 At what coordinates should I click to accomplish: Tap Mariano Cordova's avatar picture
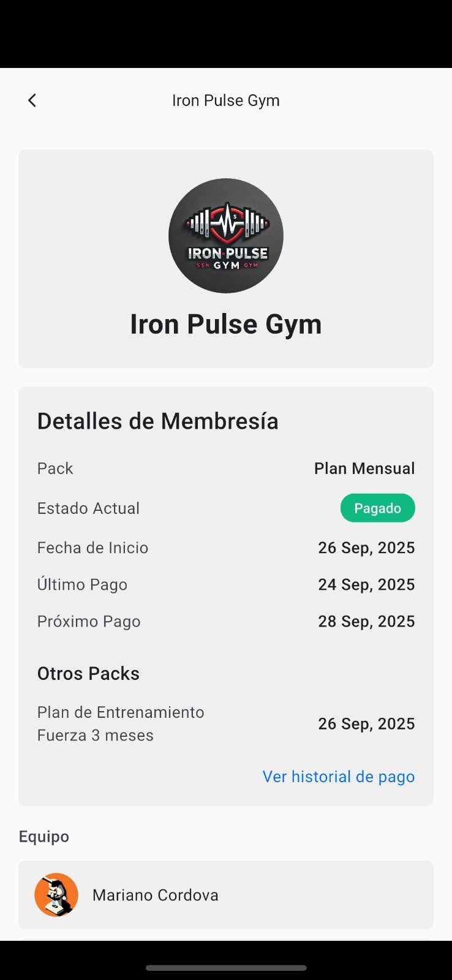point(56,895)
